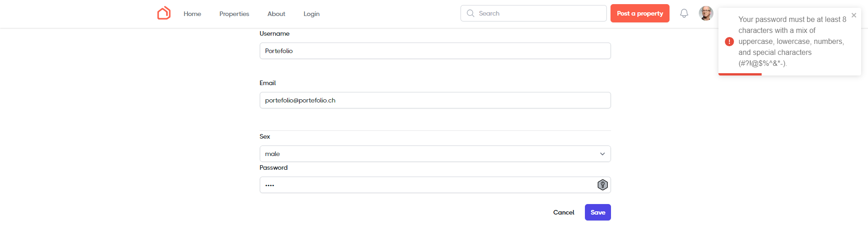Click the user profile avatar
Viewport: 868px width, 226px height.
tap(706, 13)
